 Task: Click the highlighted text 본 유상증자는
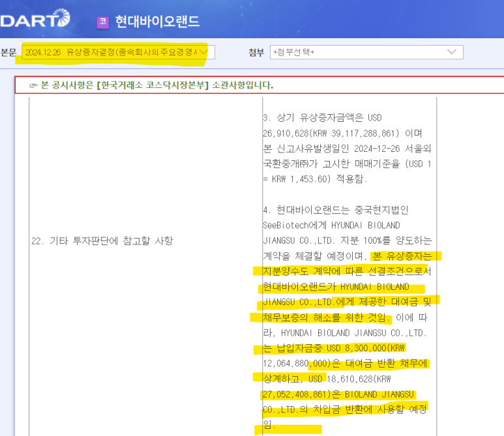[x=403, y=256]
